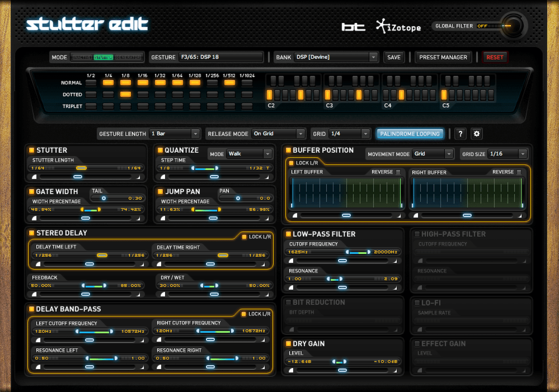Screen dimensions: 559x392
Task: Click left curve icon under Resonance Left
Action: 38,367
